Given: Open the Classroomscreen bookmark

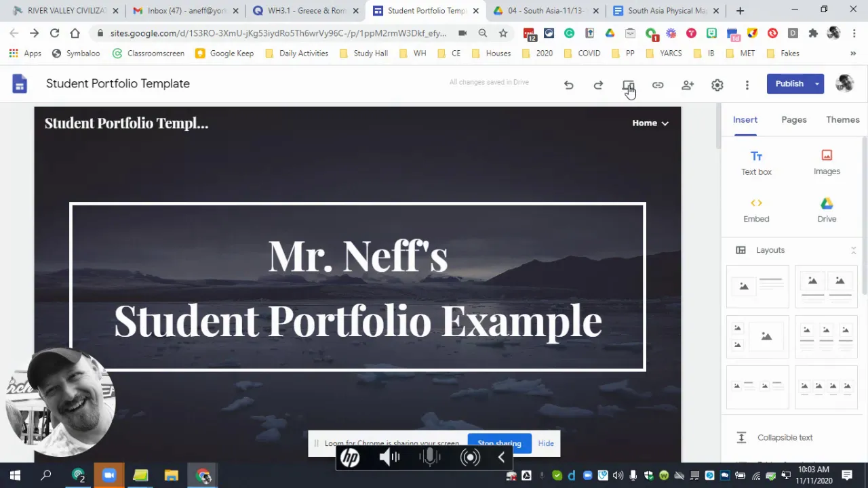Looking at the screenshot, I should point(148,53).
